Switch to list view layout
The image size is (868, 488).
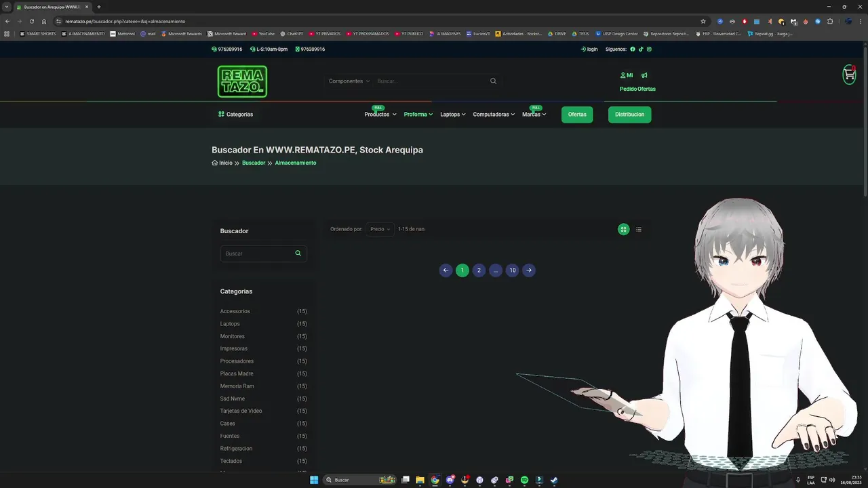(639, 229)
